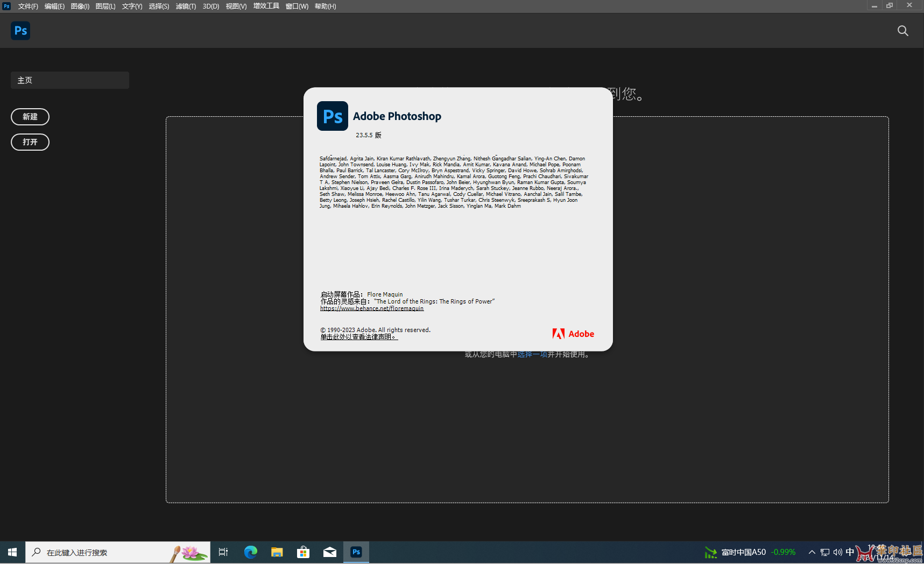
Task: Click the small Ps icon in title bar
Action: pos(6,6)
